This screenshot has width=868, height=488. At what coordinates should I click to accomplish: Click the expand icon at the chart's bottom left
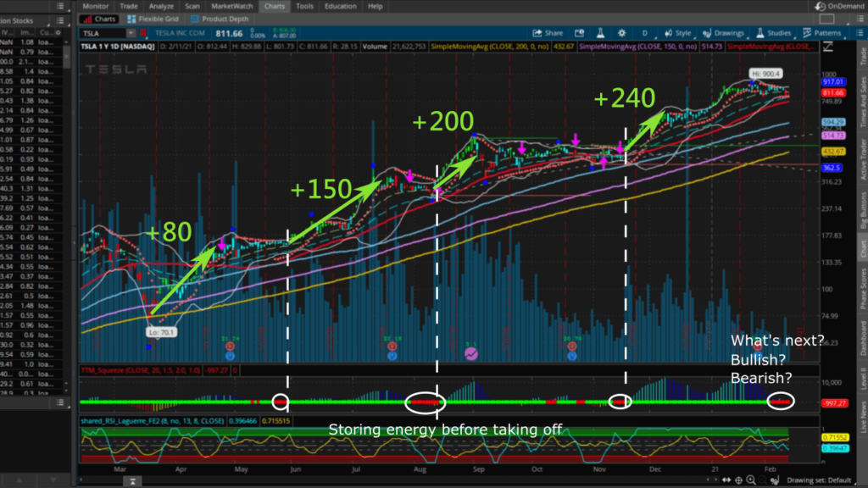point(133,481)
